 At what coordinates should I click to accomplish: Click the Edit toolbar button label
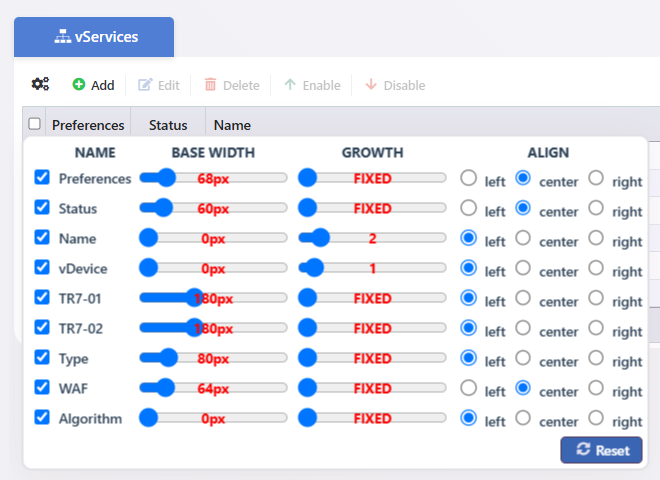tap(169, 85)
